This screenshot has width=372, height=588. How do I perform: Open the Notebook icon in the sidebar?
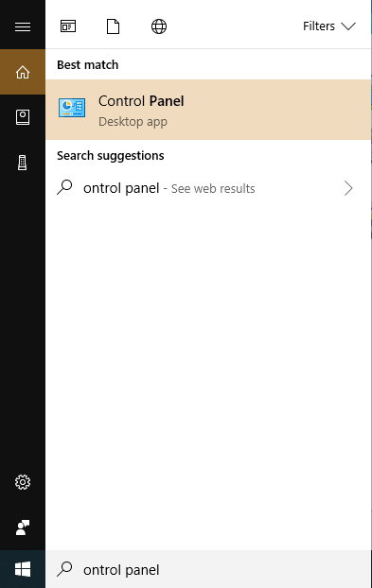coord(23,117)
